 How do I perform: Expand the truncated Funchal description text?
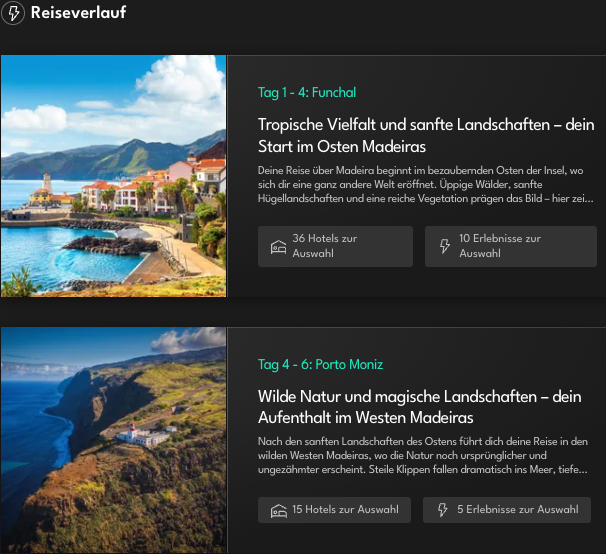pos(426,184)
